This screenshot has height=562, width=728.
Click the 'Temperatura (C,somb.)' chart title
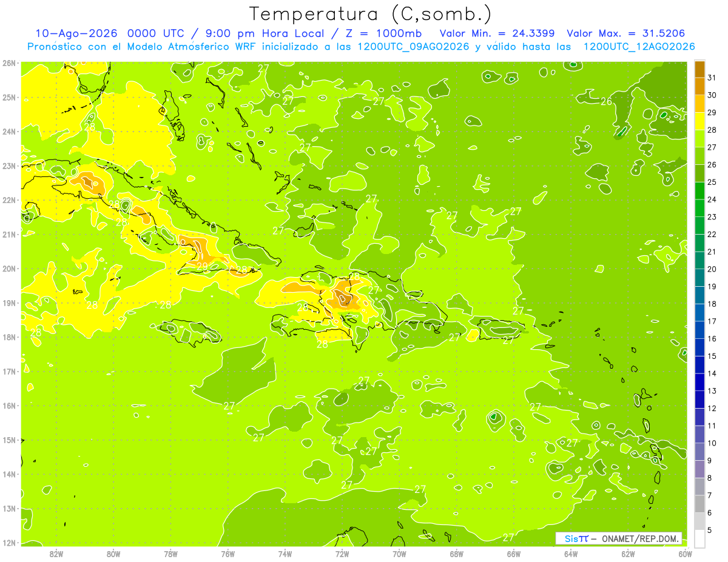pos(371,15)
